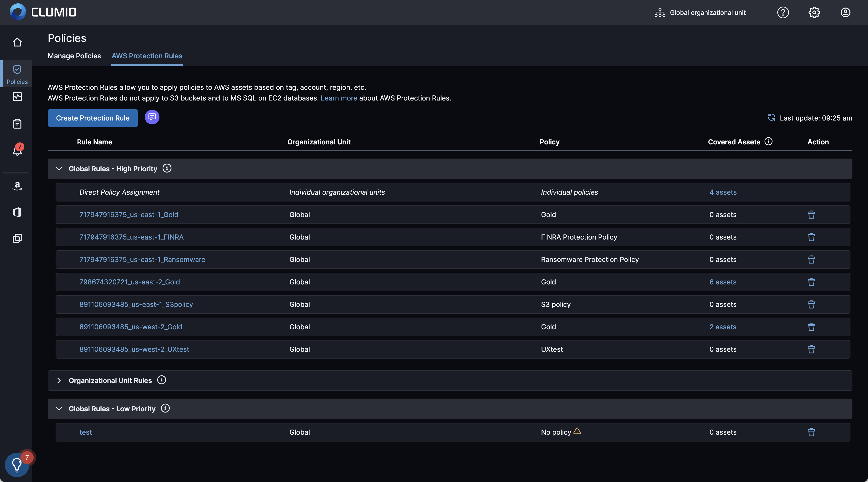Collapse Global Rules Low Priority section
The width and height of the screenshot is (868, 482).
pyautogui.click(x=59, y=409)
